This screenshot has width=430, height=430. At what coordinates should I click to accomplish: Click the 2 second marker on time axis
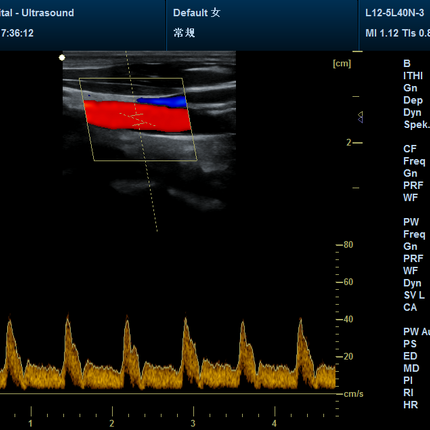[112, 423]
